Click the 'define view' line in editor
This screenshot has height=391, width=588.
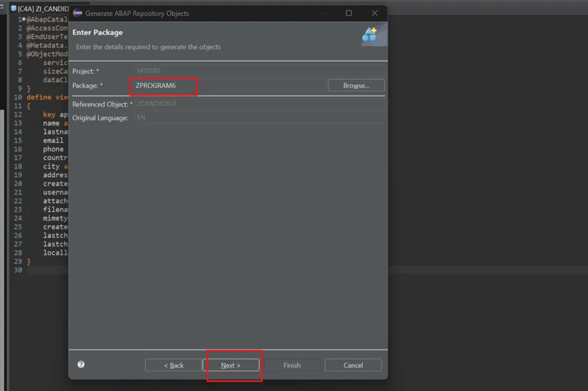click(x=47, y=98)
